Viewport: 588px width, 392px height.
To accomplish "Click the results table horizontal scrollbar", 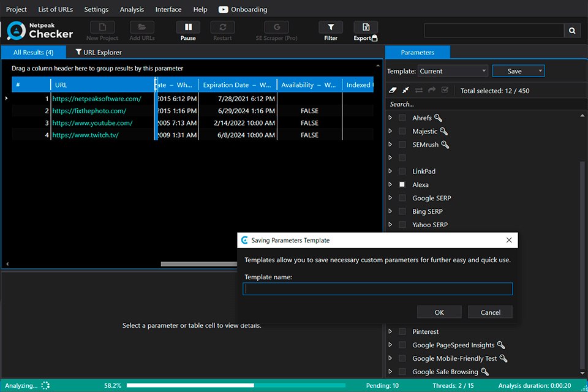I will [198, 264].
